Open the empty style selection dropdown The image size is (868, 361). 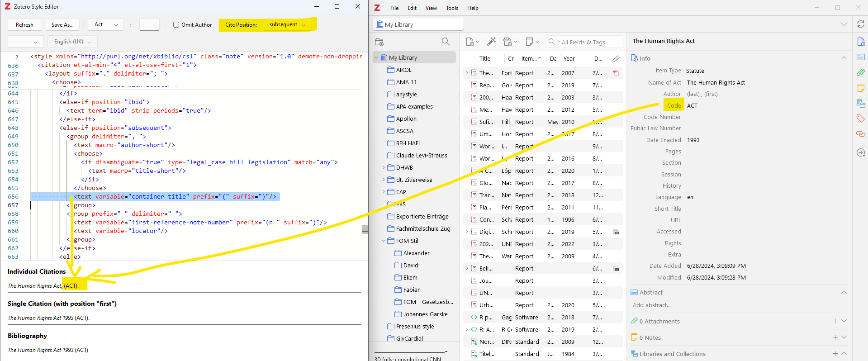point(26,42)
